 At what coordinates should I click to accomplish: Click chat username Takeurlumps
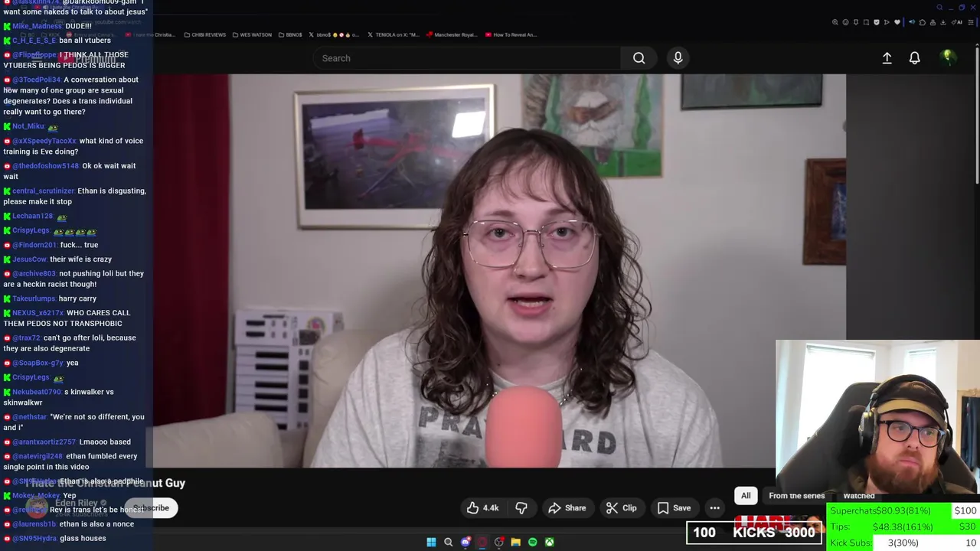tap(34, 298)
